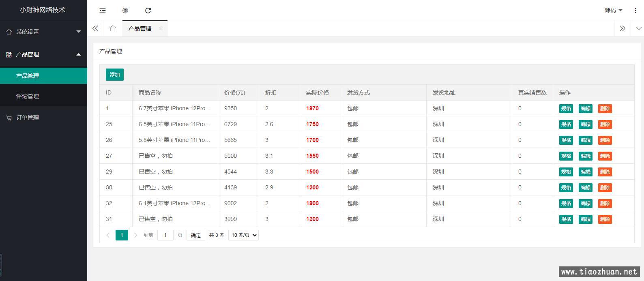Click the refresh icon in the top toolbar
The height and width of the screenshot is (281, 644).
(x=148, y=11)
